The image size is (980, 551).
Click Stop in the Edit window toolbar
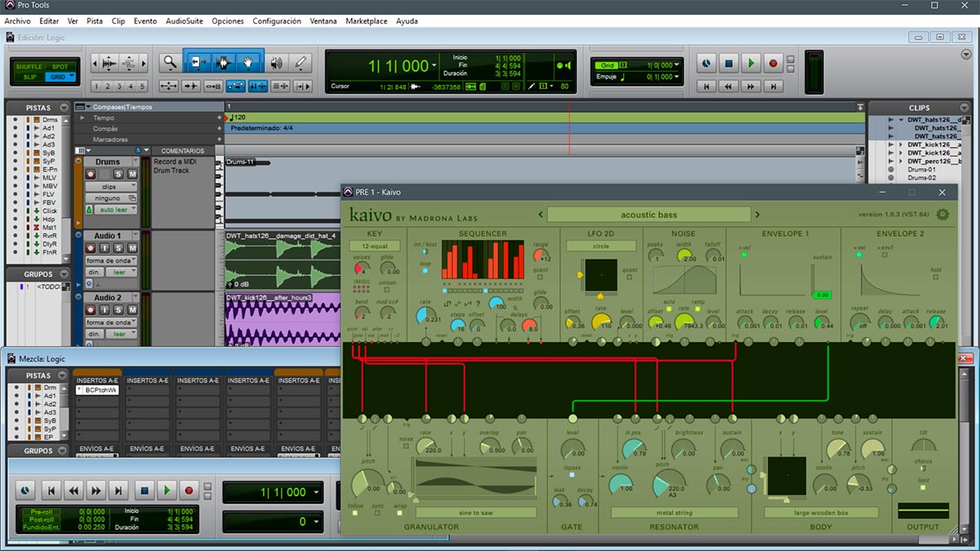pos(729,62)
